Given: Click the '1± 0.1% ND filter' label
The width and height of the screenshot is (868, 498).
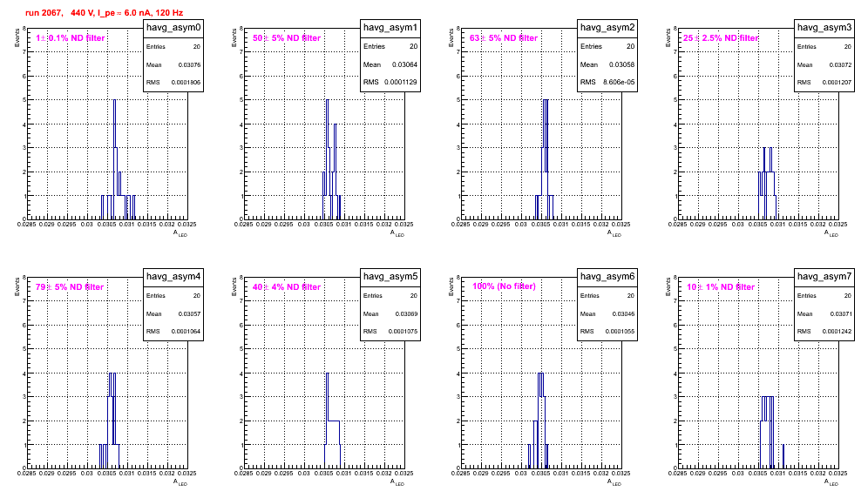Looking at the screenshot, I should point(71,38).
